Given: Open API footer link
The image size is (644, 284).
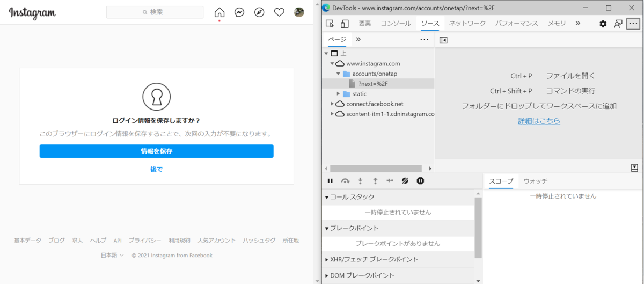Looking at the screenshot, I should click(x=118, y=241).
